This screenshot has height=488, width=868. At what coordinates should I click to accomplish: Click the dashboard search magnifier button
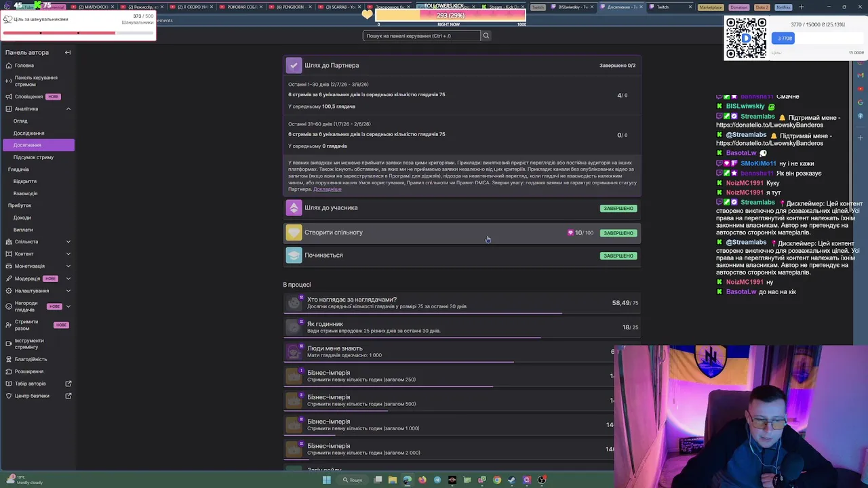[x=486, y=35]
